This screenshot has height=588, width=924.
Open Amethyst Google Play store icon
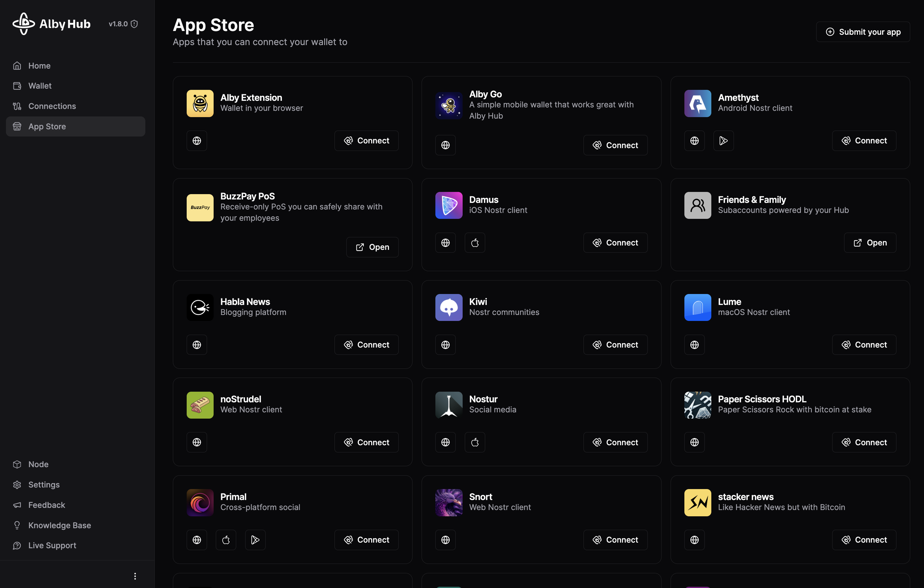[723, 141]
